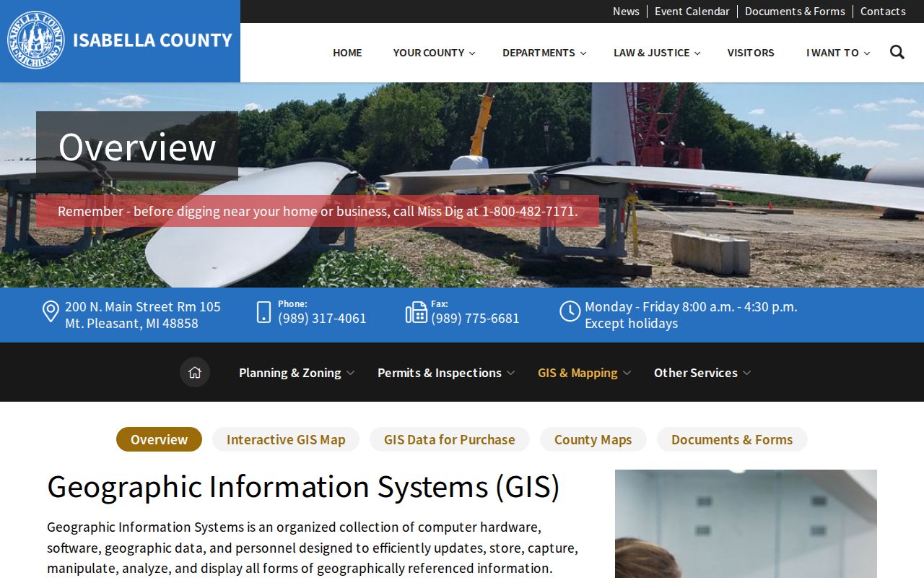Open Contacts link in top bar
The width and height of the screenshot is (924, 578).
click(x=883, y=12)
